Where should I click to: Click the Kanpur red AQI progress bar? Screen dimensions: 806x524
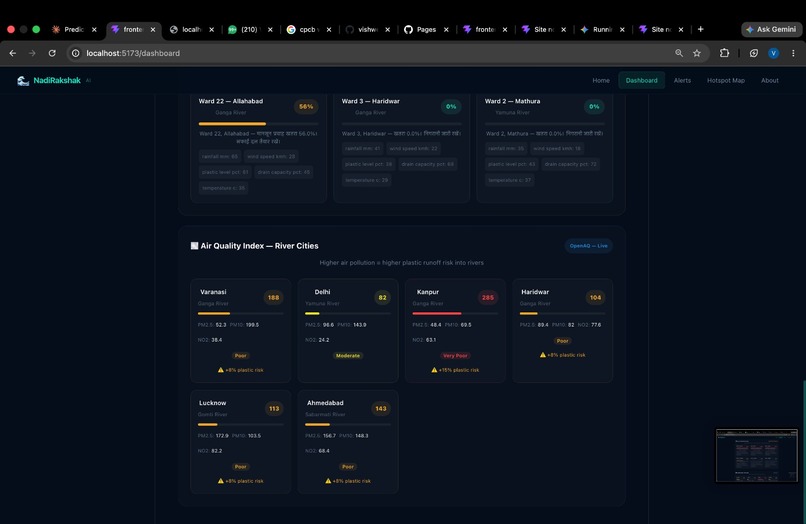click(455, 314)
